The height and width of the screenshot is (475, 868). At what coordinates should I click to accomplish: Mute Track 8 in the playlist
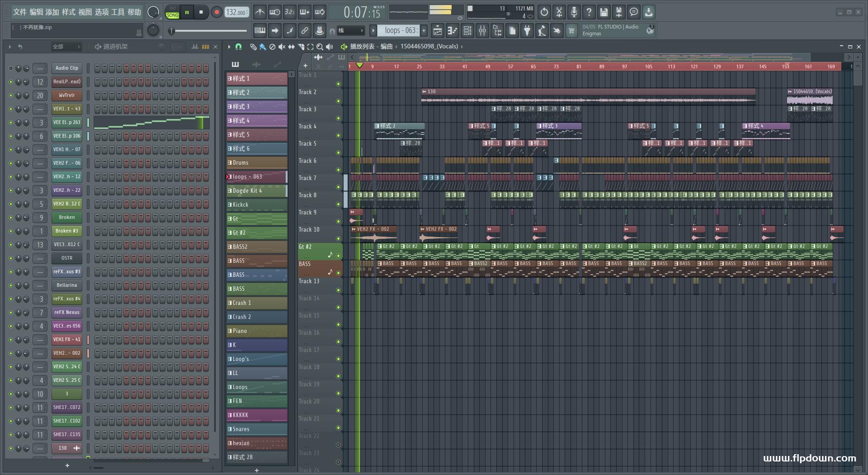pyautogui.click(x=338, y=204)
